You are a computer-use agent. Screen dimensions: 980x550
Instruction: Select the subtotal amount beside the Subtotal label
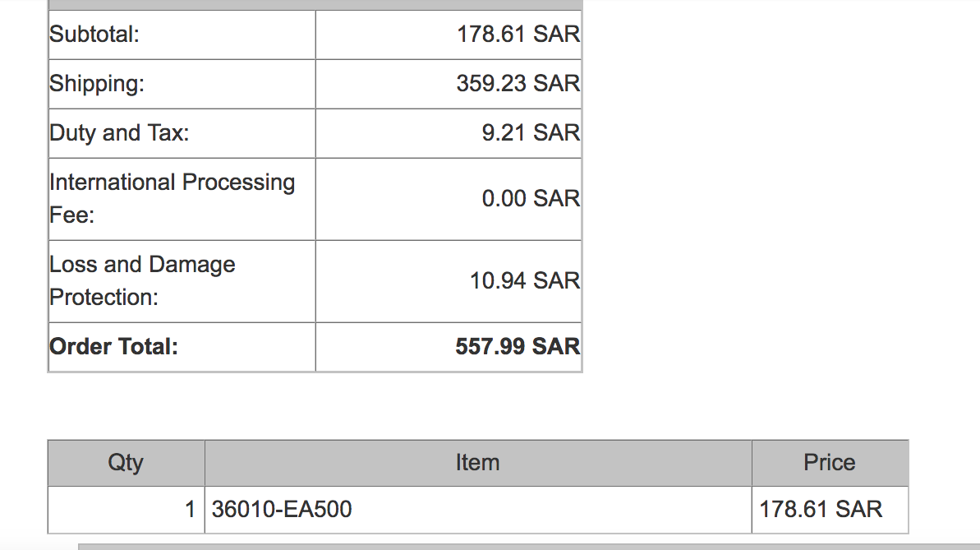click(518, 35)
